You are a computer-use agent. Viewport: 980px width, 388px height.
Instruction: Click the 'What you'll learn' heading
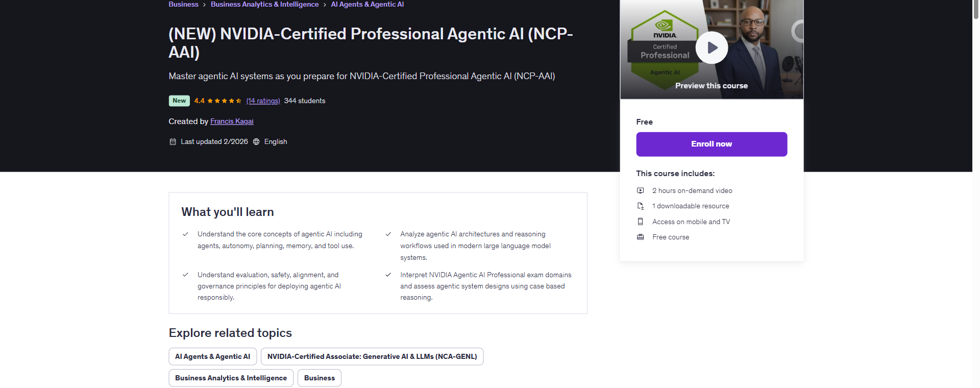[228, 212]
